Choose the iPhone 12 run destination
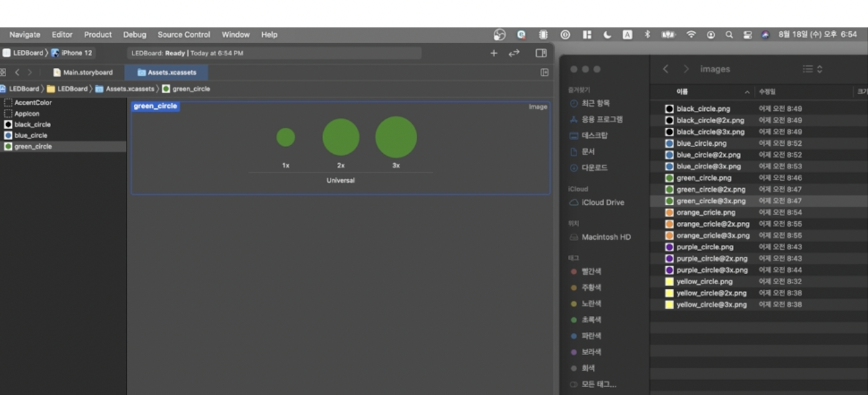This screenshot has width=868, height=395. (x=71, y=53)
